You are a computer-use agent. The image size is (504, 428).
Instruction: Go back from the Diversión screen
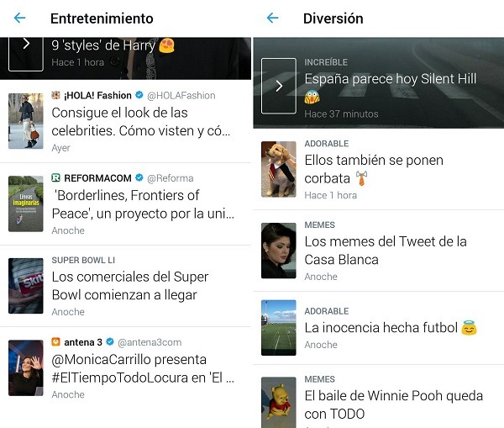coord(272,18)
